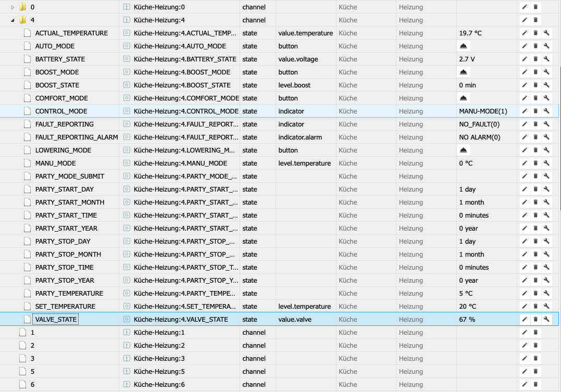
Task: Click the value.valve role cell
Action: (x=295, y=320)
